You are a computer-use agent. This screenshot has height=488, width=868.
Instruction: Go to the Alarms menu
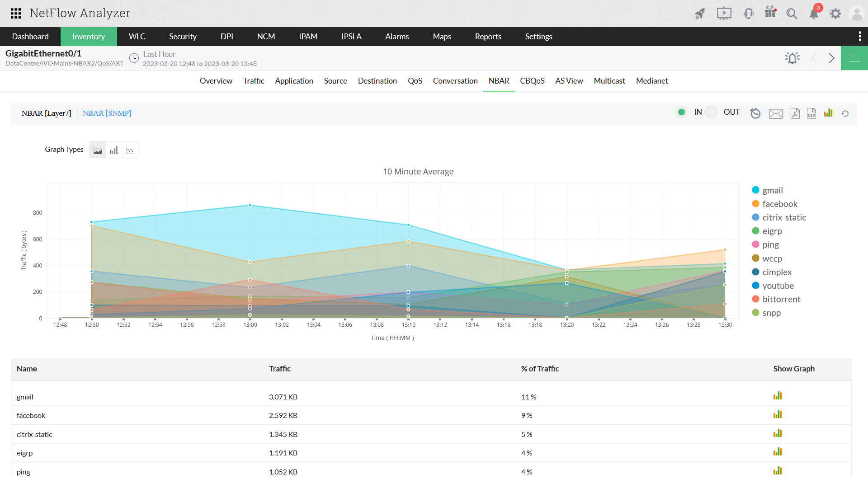click(397, 37)
